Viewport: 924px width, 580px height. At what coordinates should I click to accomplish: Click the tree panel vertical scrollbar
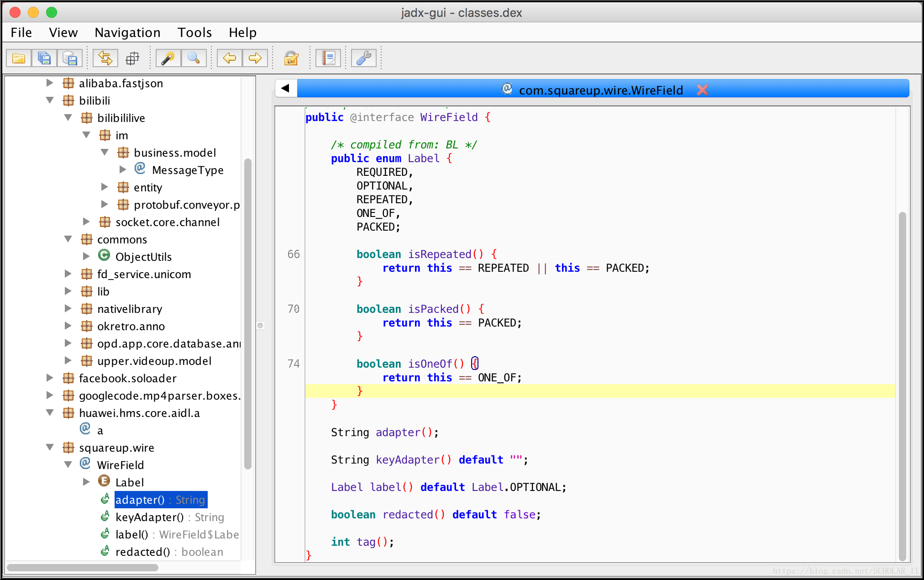248,314
